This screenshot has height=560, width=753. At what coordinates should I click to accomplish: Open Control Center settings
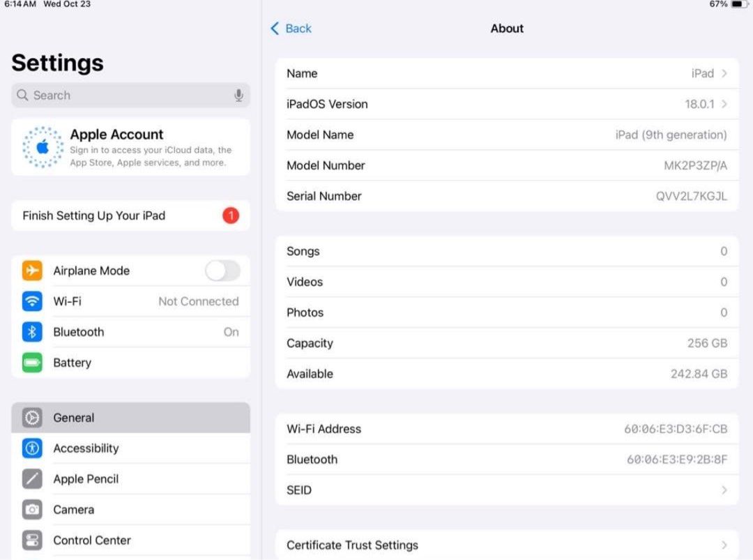tap(130, 540)
